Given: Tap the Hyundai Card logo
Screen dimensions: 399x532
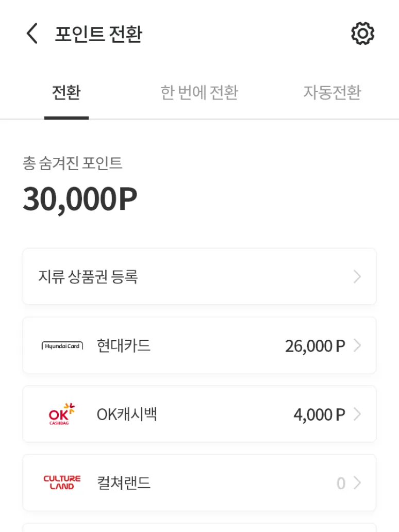Looking at the screenshot, I should [62, 346].
